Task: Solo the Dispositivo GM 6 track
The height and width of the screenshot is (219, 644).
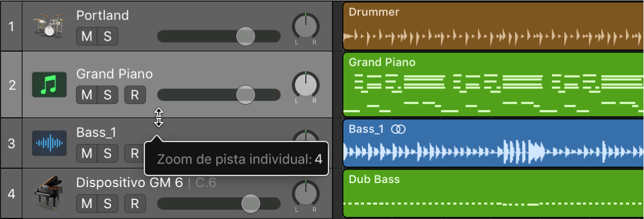Action: (x=108, y=204)
